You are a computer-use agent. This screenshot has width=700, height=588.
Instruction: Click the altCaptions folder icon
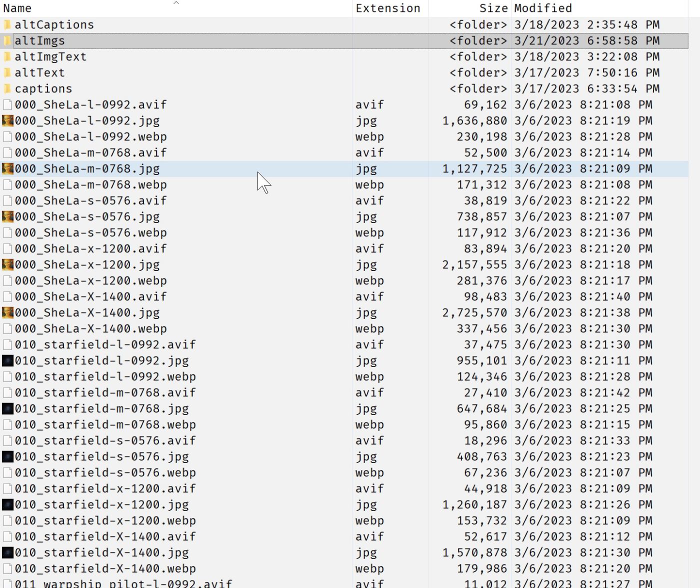point(7,24)
